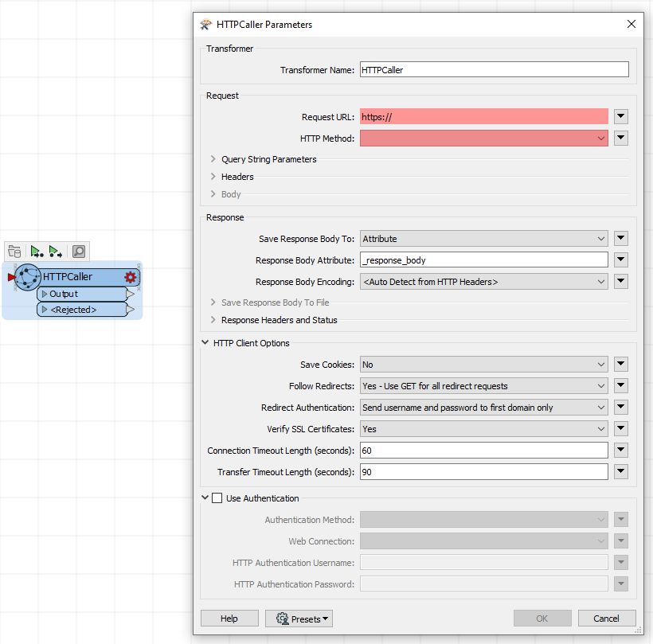653x644 pixels.
Task: Collapse the Use Authentication section chevron
Action: click(205, 498)
